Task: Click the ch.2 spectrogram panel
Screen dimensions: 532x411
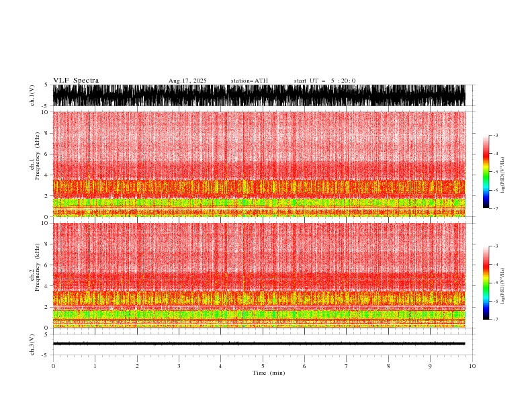Action: pyautogui.click(x=259, y=275)
